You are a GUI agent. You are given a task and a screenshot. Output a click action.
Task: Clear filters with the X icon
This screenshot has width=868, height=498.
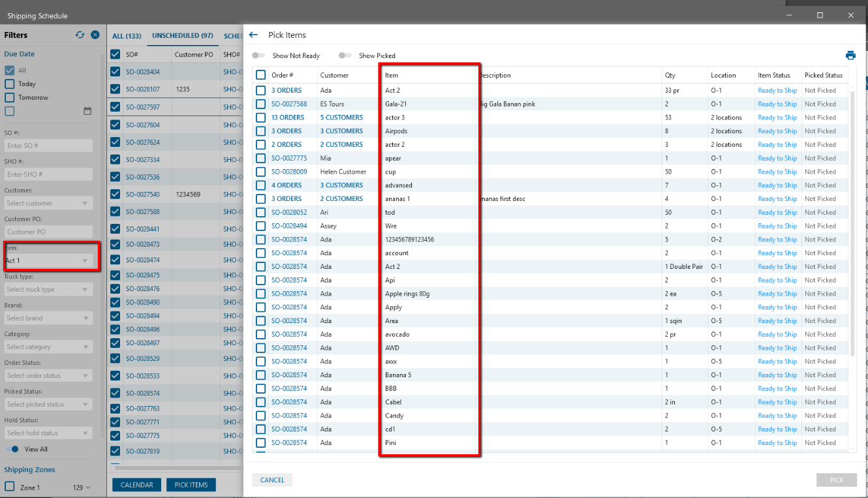tap(95, 35)
